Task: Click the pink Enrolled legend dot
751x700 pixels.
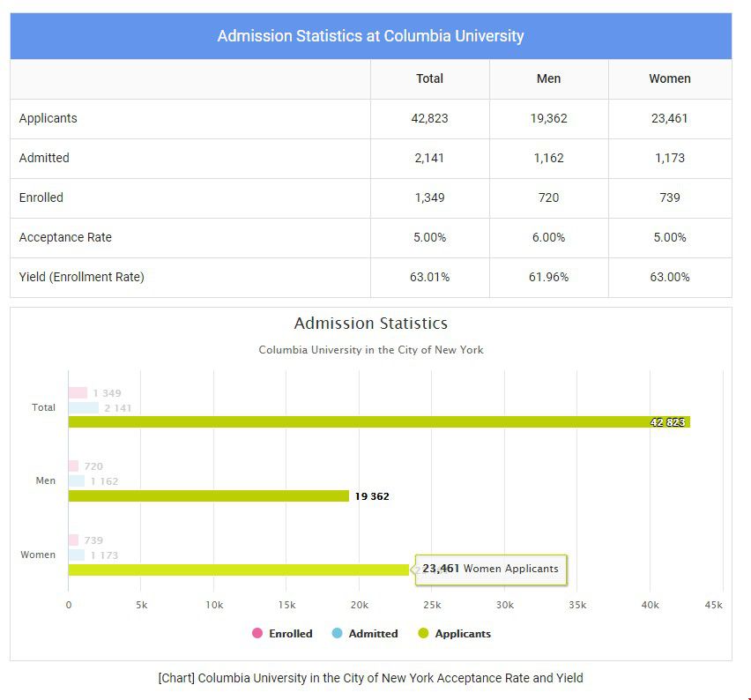Action: pyautogui.click(x=257, y=633)
